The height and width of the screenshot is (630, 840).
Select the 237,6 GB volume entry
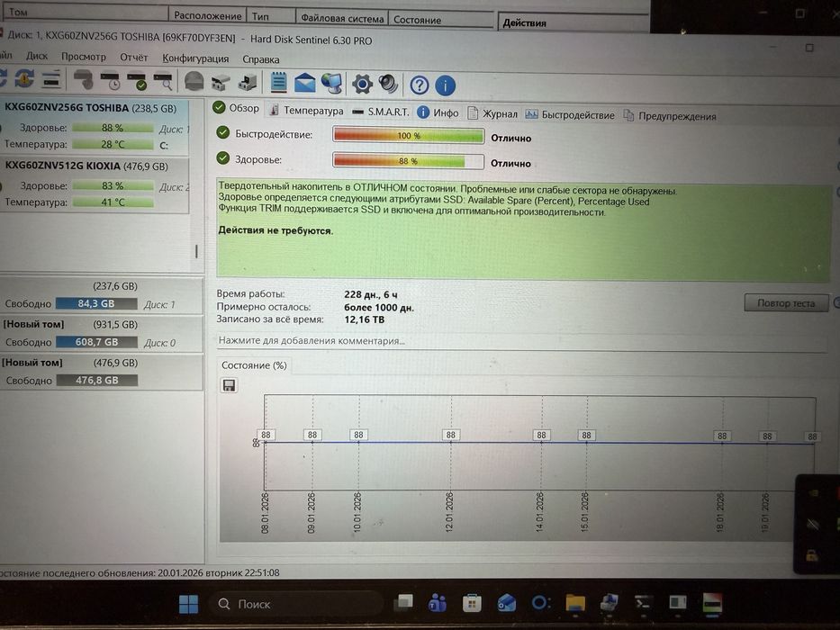[x=101, y=296]
